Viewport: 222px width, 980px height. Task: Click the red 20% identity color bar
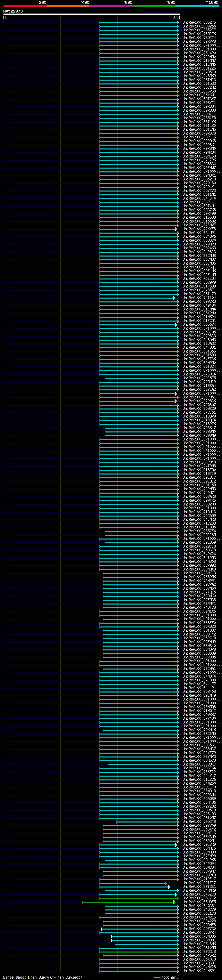(x=25, y=6)
